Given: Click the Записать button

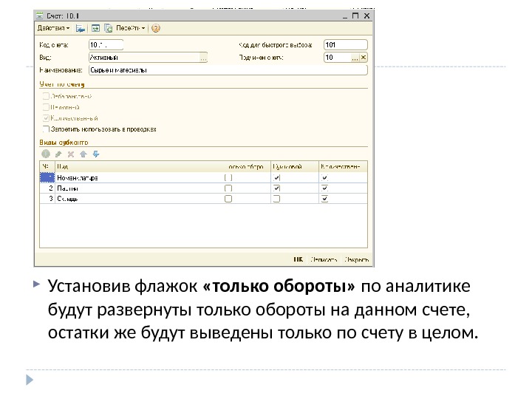Looking at the screenshot, I should [324, 259].
